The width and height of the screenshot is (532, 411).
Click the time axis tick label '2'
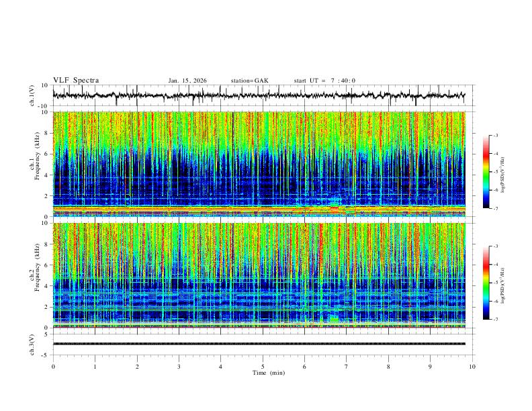(x=137, y=367)
